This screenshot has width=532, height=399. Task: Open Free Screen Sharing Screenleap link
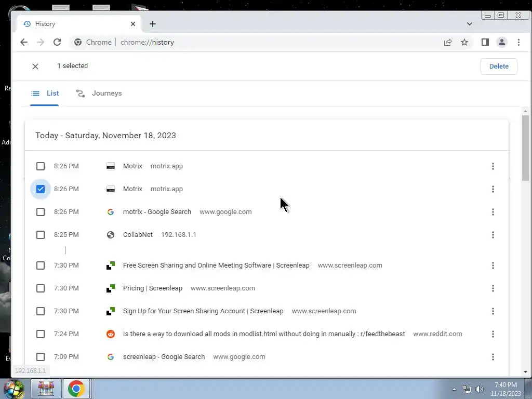(x=216, y=265)
